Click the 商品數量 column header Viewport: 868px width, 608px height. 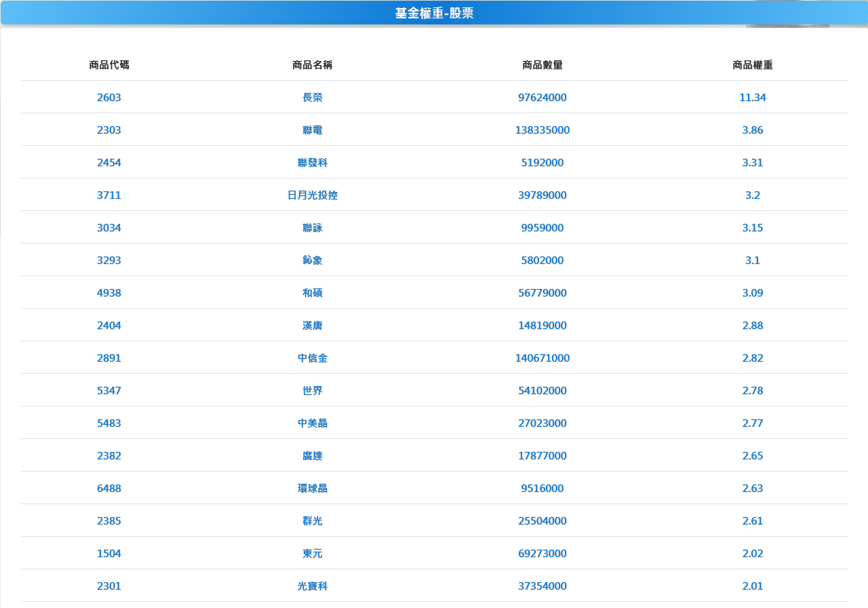542,65
